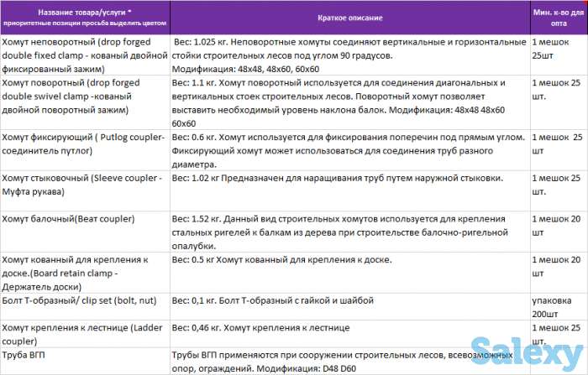588x375 pixels.
Task: Select the 'Мин. к-во для опта' header
Action: (558, 17)
